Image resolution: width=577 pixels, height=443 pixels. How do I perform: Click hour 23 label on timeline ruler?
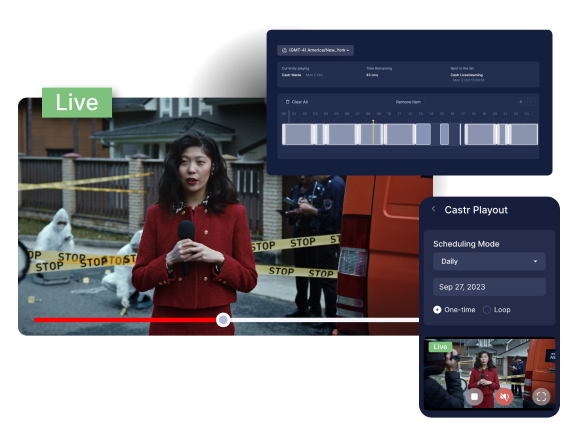coord(527,114)
